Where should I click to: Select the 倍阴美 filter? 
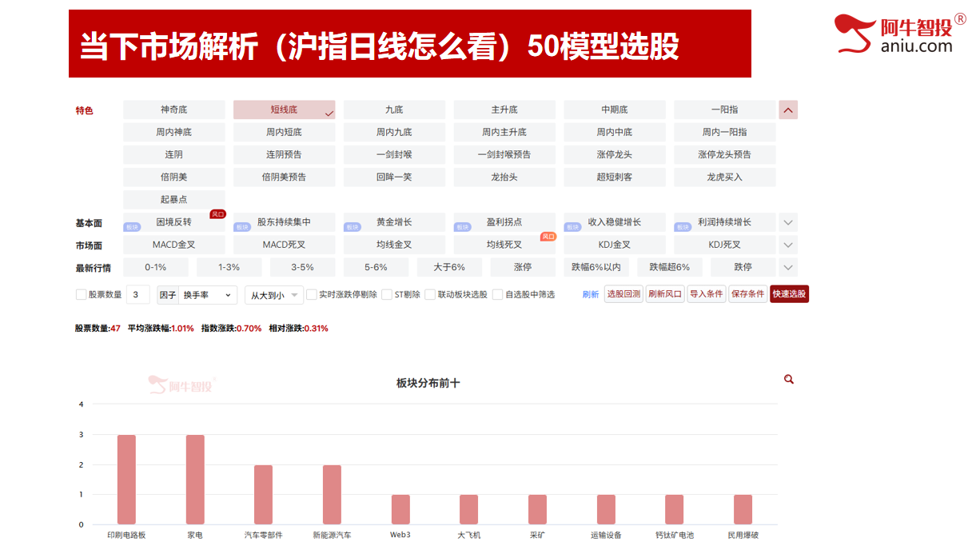(173, 177)
